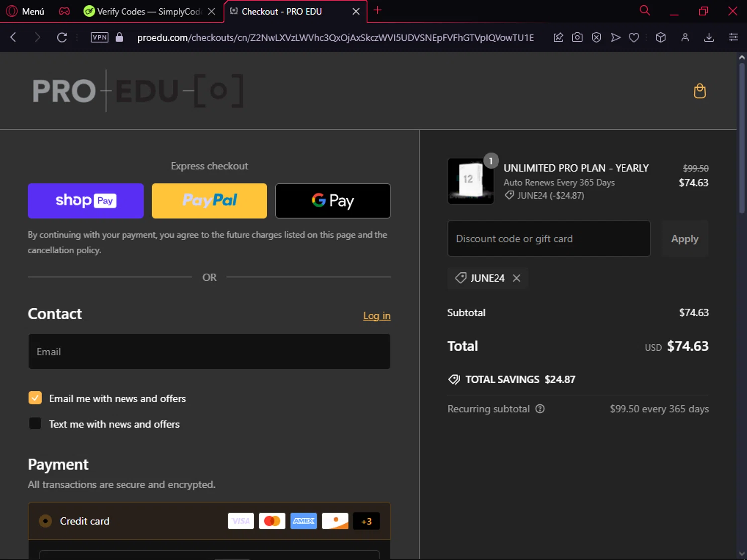View site security lock info
747x560 pixels.
(x=119, y=37)
